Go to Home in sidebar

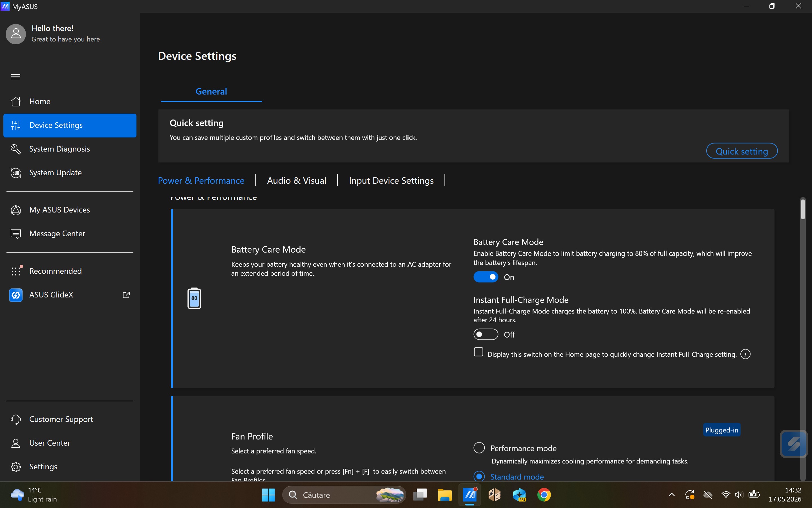pyautogui.click(x=70, y=102)
